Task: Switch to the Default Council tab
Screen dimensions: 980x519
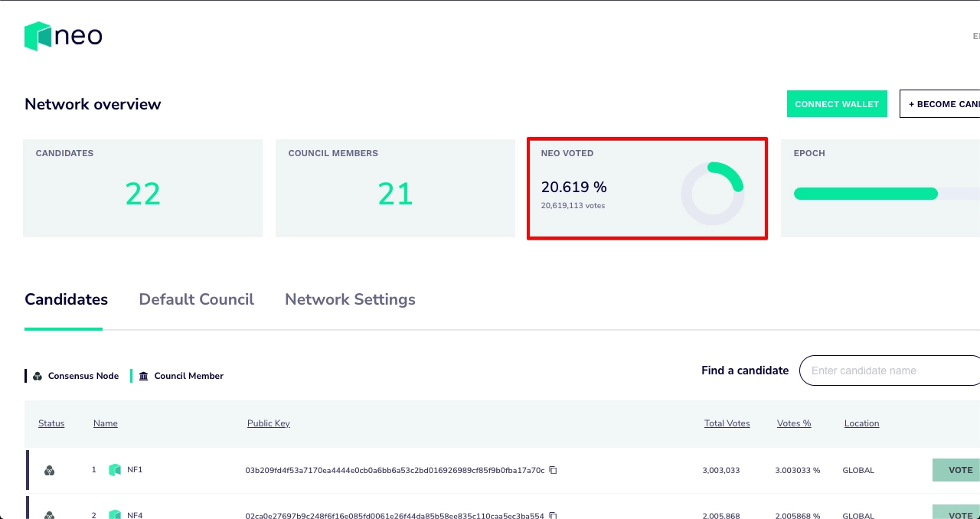Action: (196, 299)
